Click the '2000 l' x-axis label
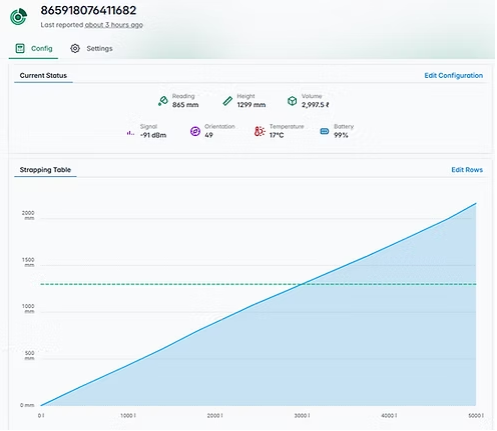The width and height of the screenshot is (497, 431). [215, 416]
